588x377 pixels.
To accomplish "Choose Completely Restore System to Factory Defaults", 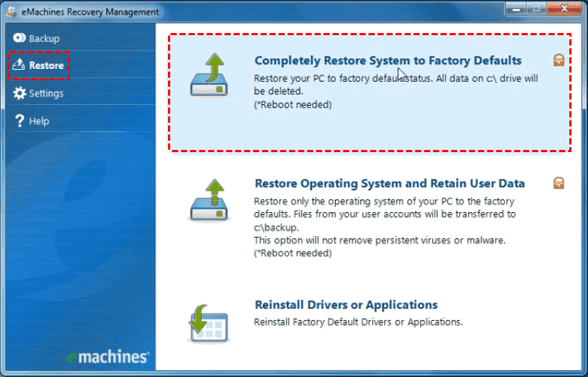I will point(388,60).
